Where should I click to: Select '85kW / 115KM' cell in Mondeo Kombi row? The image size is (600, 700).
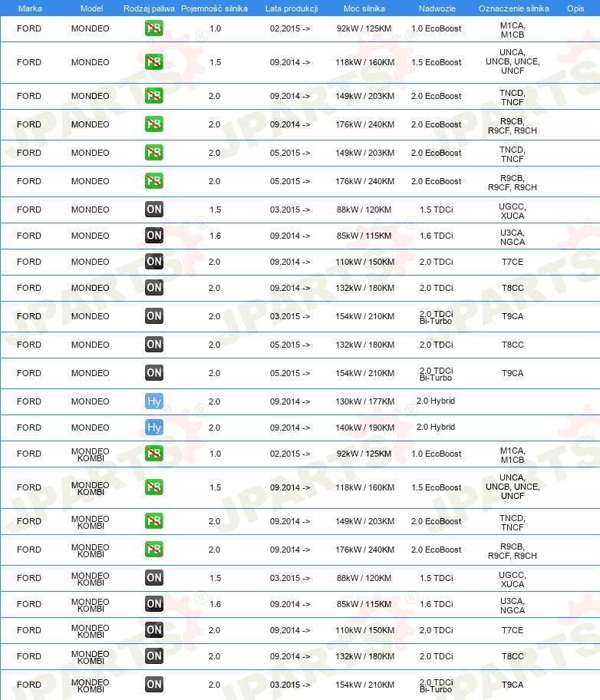(364, 604)
